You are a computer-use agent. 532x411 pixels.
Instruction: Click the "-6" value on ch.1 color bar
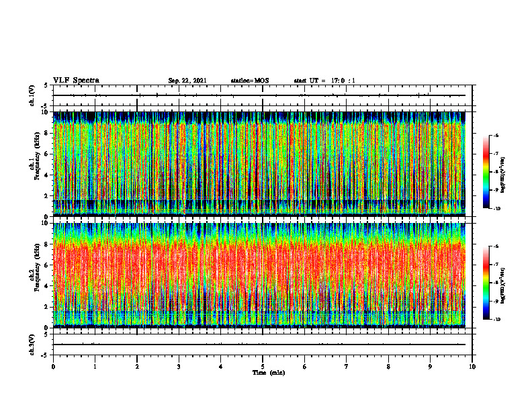pos(496,135)
